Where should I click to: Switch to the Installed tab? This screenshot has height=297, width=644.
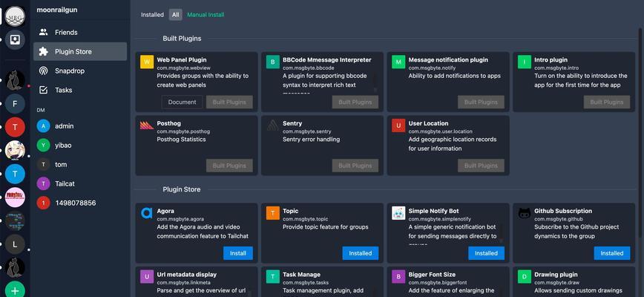click(152, 15)
